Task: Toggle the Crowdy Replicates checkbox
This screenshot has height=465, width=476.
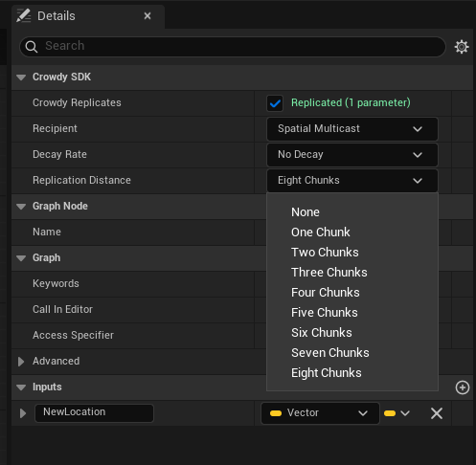Action: 275,103
